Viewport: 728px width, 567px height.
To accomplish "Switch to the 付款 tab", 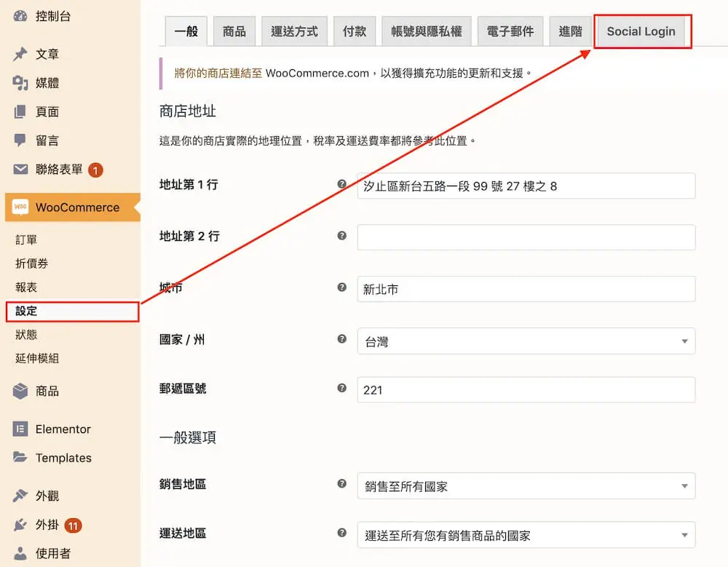I will click(x=355, y=31).
